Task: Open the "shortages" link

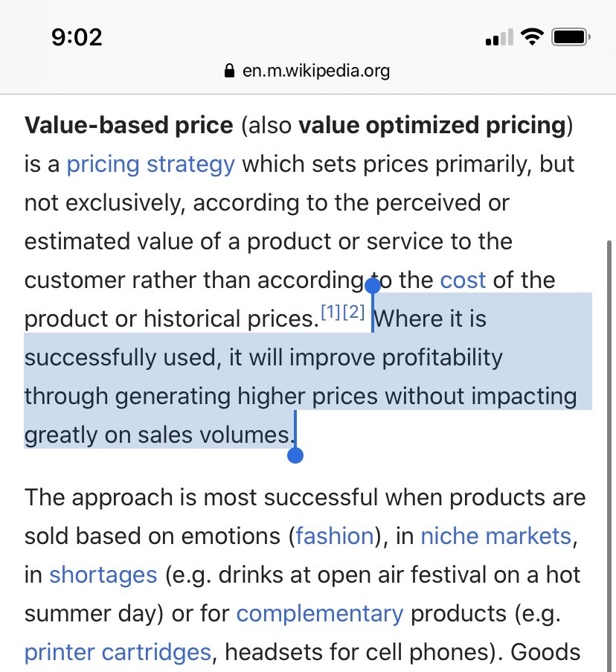Action: click(x=103, y=575)
